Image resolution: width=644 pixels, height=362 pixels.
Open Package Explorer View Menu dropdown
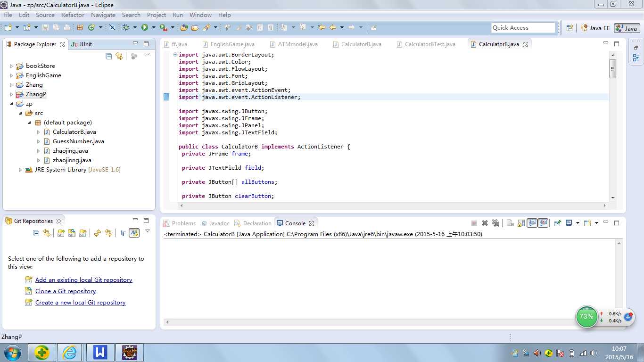(x=148, y=55)
